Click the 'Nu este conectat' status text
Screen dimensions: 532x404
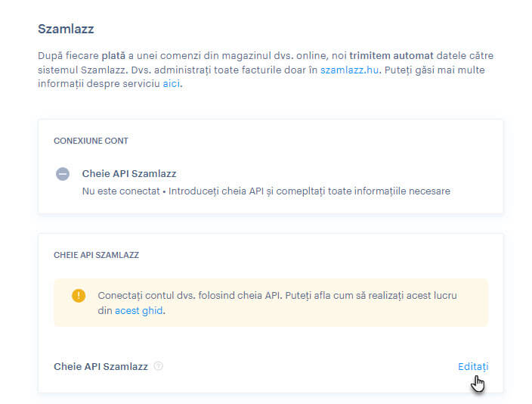tap(121, 191)
